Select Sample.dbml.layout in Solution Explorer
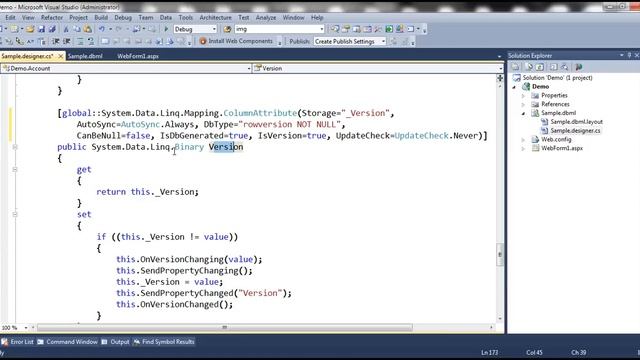 576,122
